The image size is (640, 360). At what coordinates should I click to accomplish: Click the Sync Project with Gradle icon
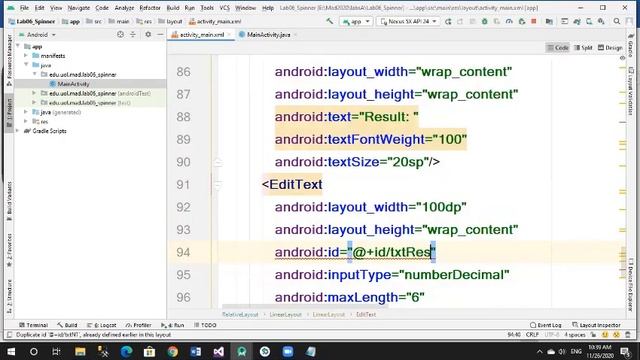(577, 21)
